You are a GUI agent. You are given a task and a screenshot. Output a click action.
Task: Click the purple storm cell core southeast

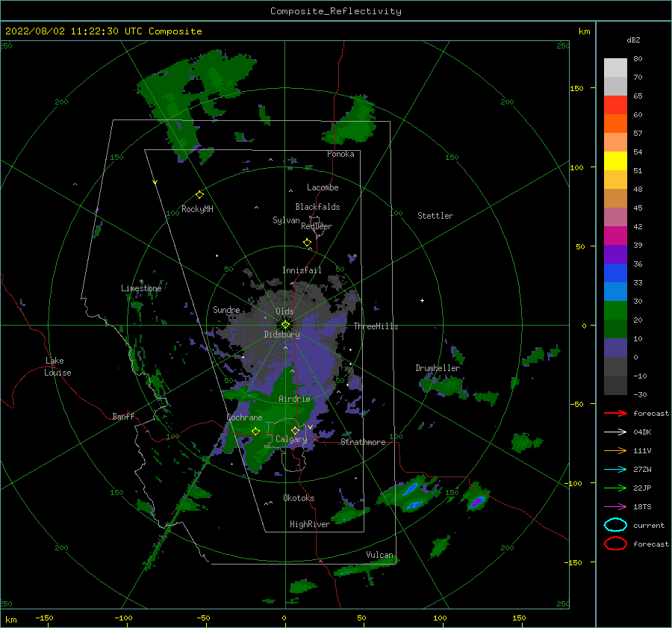477,501
